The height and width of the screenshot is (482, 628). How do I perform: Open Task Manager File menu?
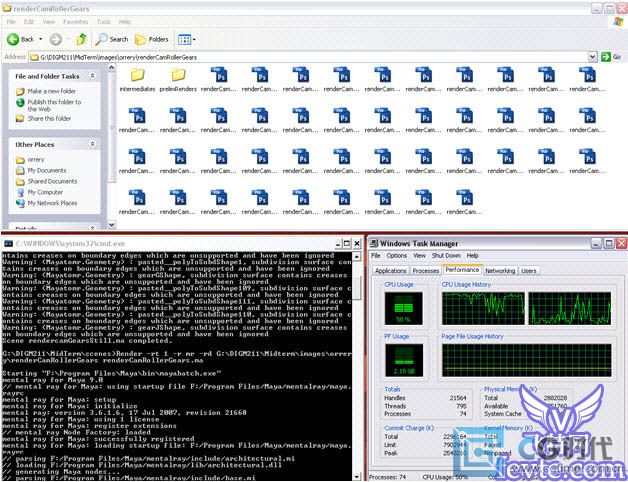(x=376, y=255)
